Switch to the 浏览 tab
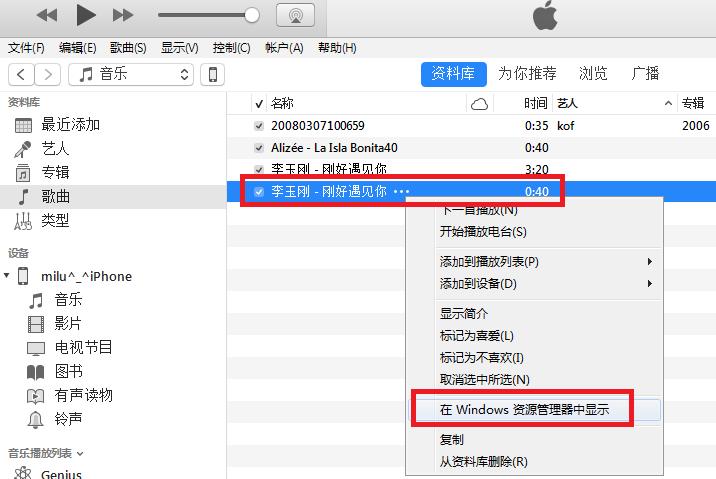The height and width of the screenshot is (479, 716). coord(593,74)
